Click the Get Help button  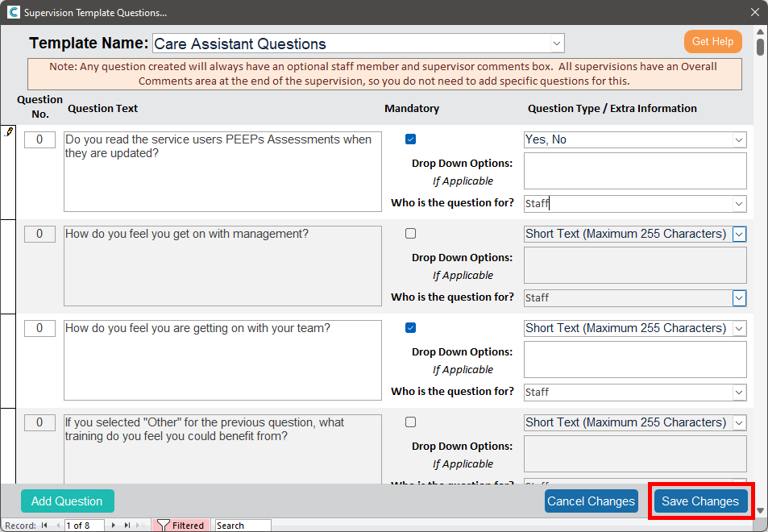pos(712,42)
